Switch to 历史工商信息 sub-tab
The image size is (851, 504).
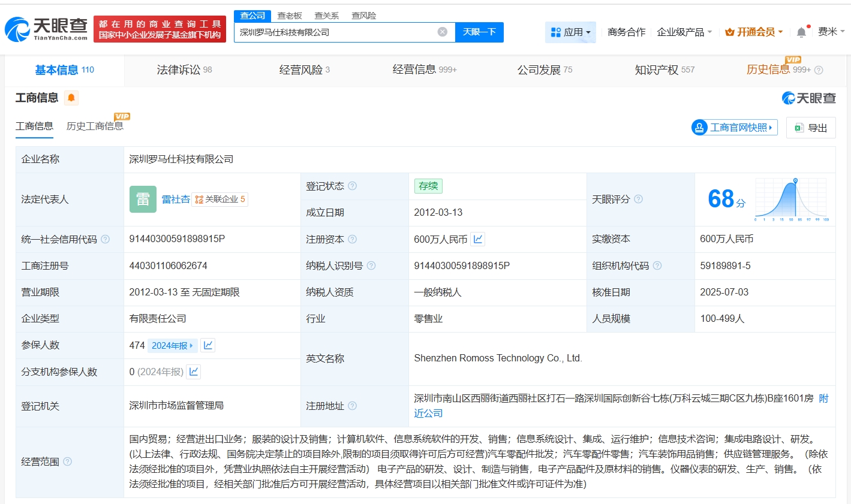pos(95,126)
